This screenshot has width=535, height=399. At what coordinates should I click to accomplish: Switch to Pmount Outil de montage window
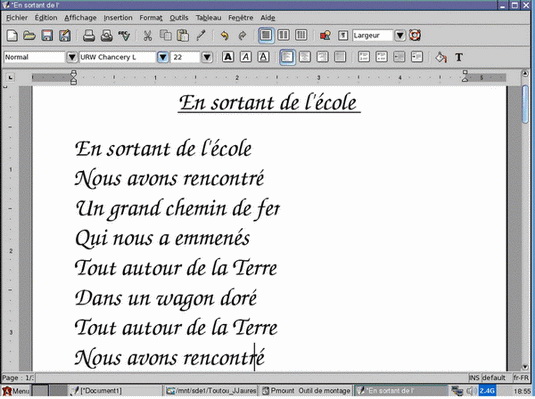[306, 391]
